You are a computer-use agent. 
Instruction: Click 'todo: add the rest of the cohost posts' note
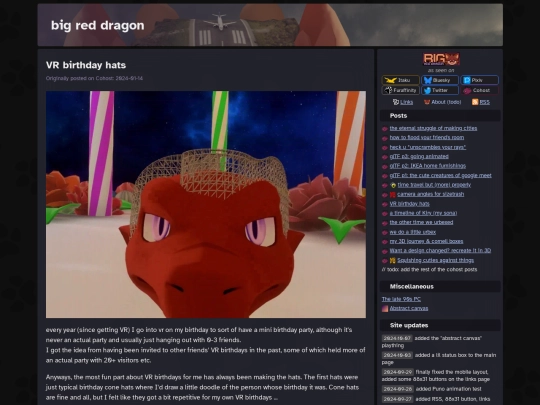pos(429,269)
